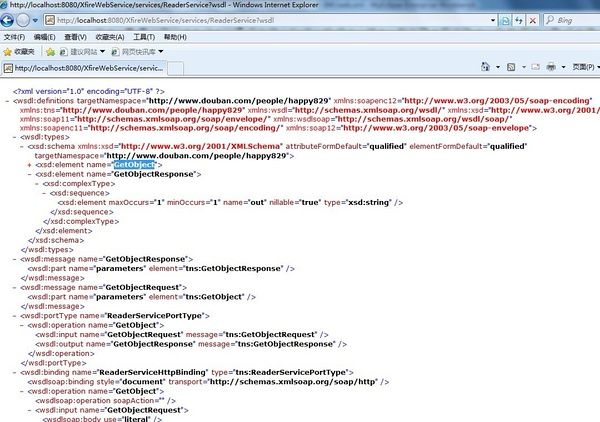
Task: Collapse the xsd:schema node
Action: point(22,147)
